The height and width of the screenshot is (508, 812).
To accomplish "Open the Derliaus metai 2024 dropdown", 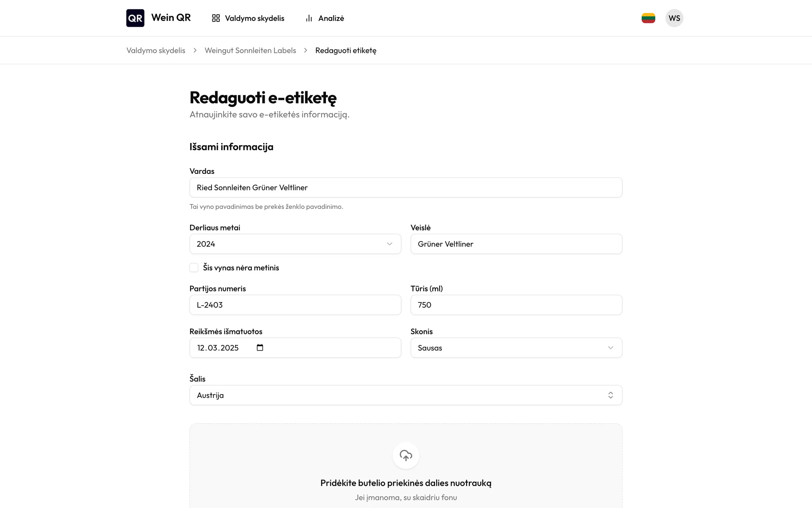I will click(x=295, y=244).
